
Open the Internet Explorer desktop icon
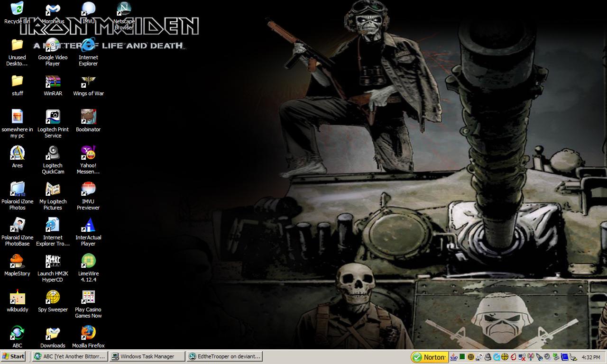[x=88, y=52]
